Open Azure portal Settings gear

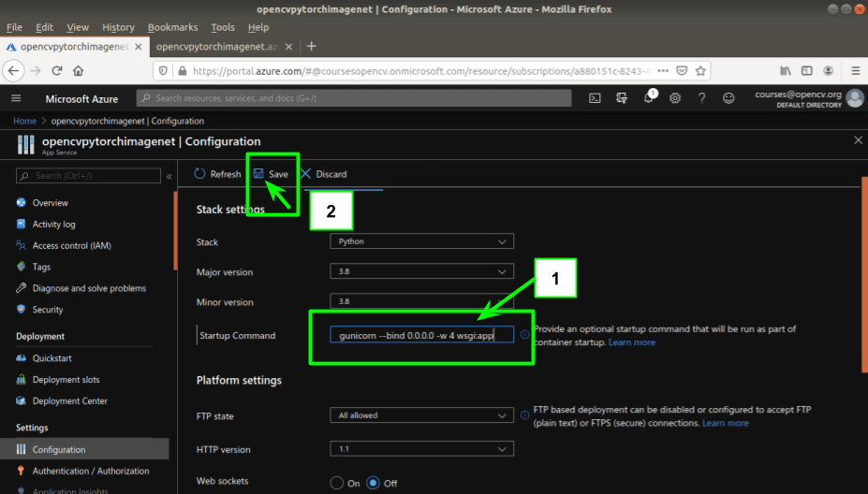click(675, 98)
